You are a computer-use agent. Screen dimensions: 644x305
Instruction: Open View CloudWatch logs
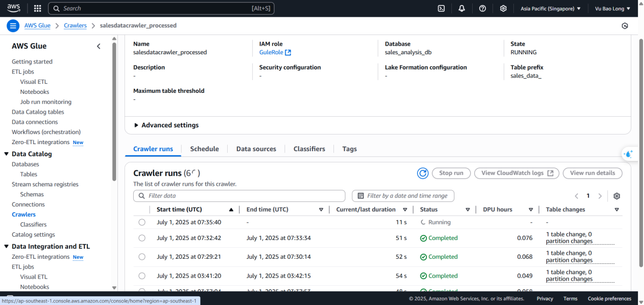click(x=517, y=173)
